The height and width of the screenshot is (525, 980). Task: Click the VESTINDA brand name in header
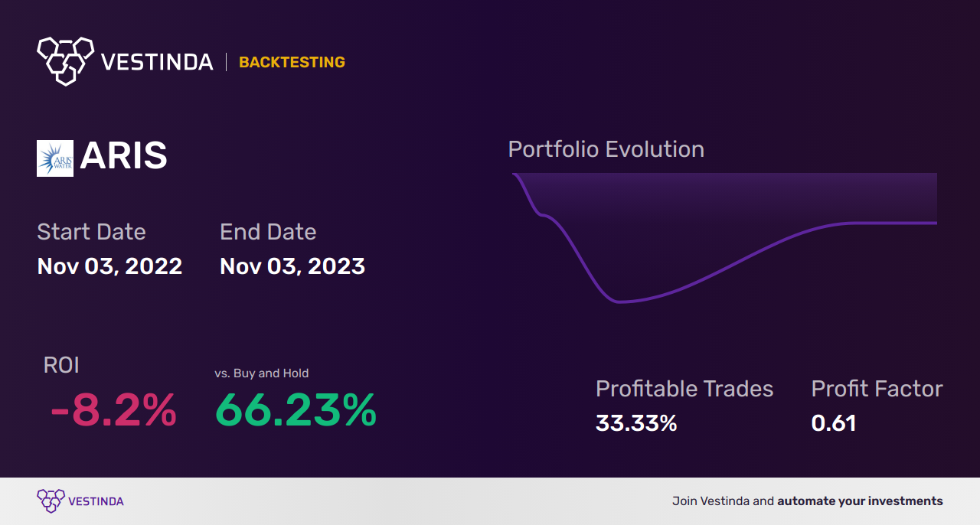(x=157, y=62)
